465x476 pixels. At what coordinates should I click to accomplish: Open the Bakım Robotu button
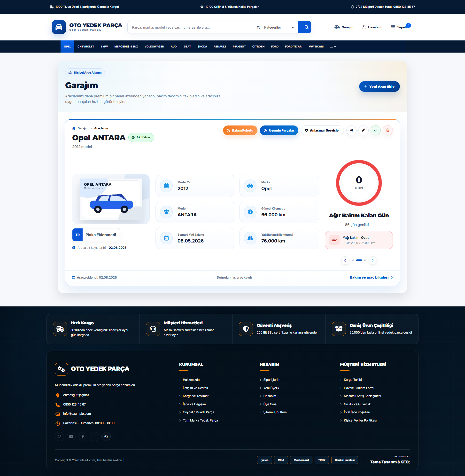click(240, 130)
